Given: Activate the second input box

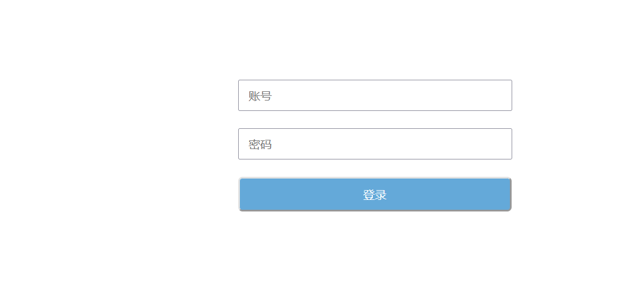Looking at the screenshot, I should tap(375, 144).
